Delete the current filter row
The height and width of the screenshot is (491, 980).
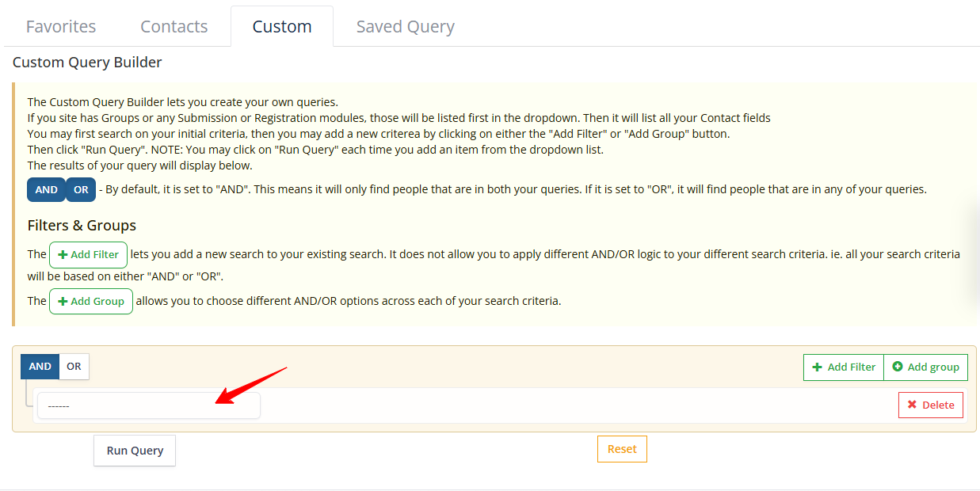pyautogui.click(x=931, y=405)
